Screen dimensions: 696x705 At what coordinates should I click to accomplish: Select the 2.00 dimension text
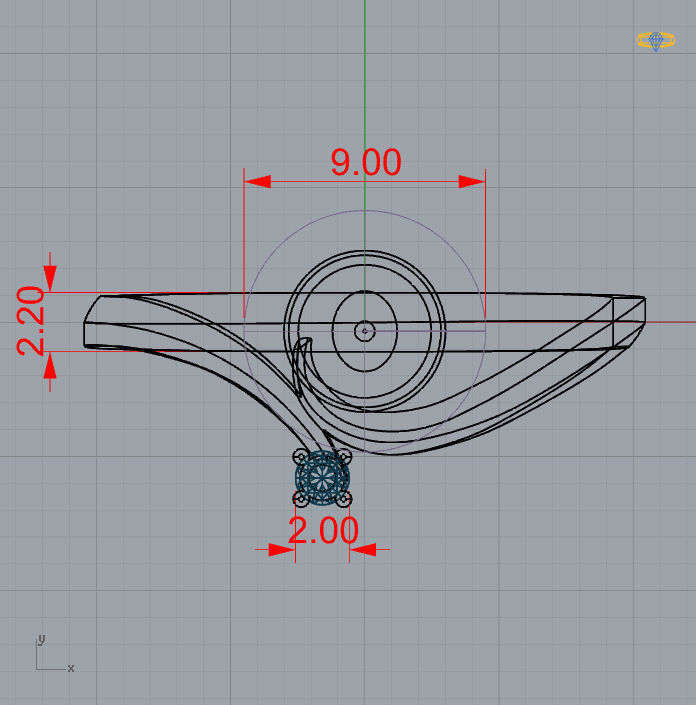pyautogui.click(x=323, y=530)
